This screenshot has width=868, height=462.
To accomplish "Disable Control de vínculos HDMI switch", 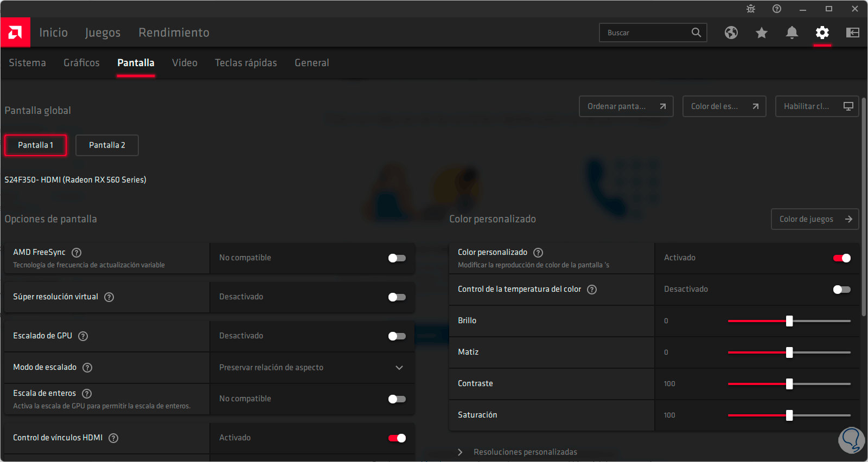I will (x=397, y=438).
